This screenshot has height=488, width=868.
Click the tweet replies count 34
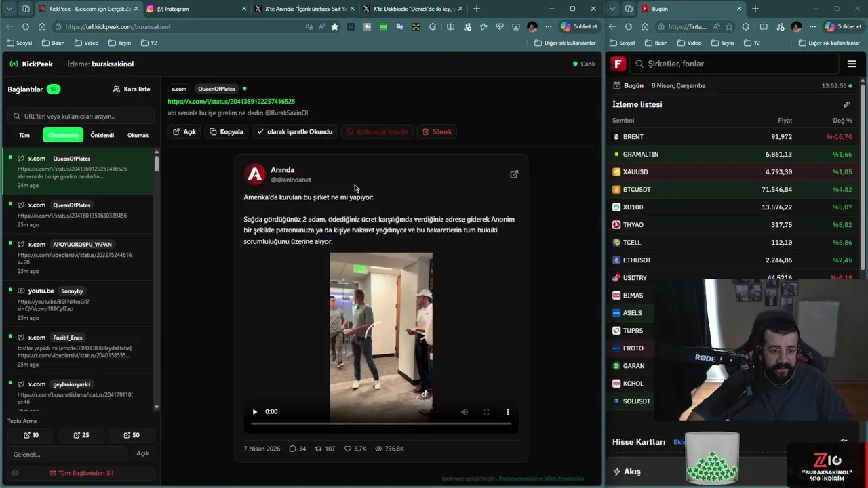click(297, 449)
